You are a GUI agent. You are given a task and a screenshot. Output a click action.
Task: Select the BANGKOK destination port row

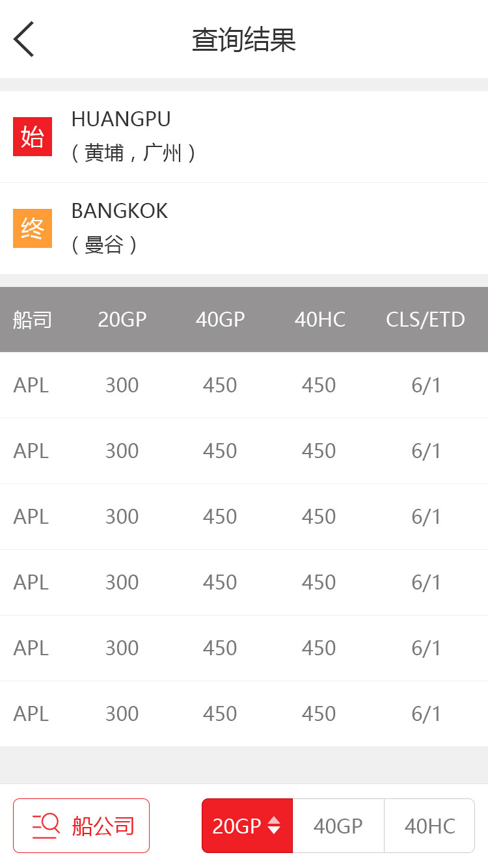[x=244, y=228]
